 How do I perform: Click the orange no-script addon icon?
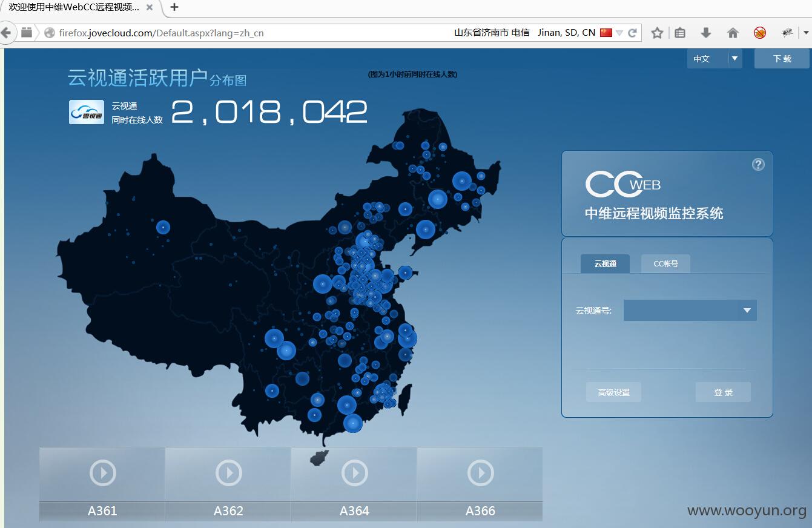point(760,33)
